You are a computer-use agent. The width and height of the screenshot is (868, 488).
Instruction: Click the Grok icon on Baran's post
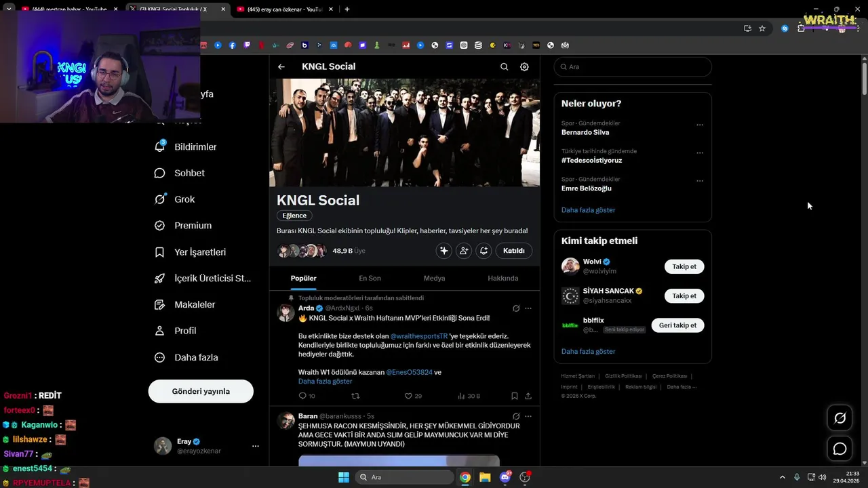516,416
